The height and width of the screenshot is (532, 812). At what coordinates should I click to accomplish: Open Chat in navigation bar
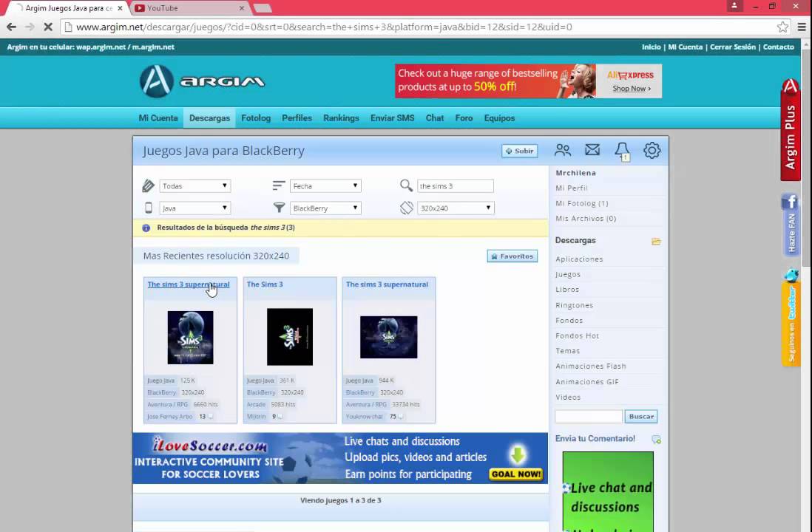(x=435, y=118)
